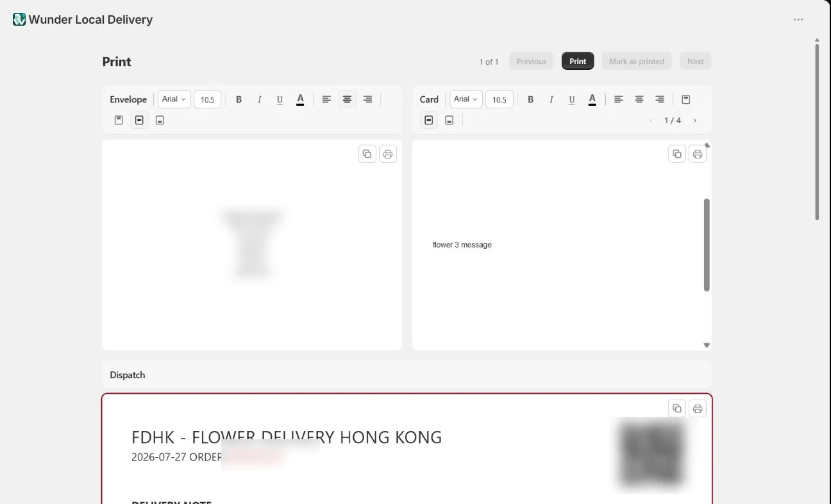
Task: Copy the Envelope preview content
Action: 367,154
